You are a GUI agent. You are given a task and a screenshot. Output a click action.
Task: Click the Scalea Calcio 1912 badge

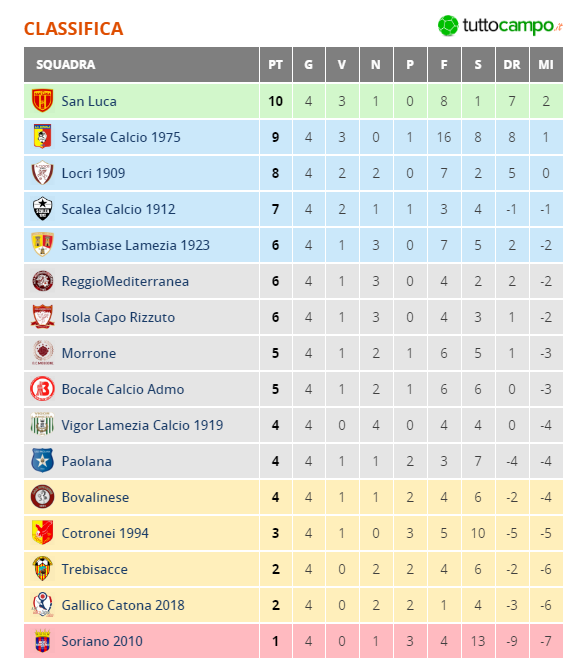coord(43,209)
